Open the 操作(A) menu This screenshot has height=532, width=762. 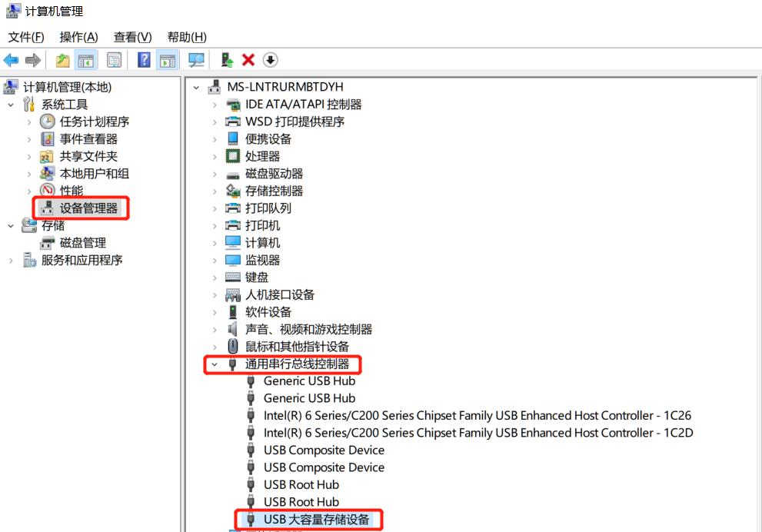pos(78,37)
